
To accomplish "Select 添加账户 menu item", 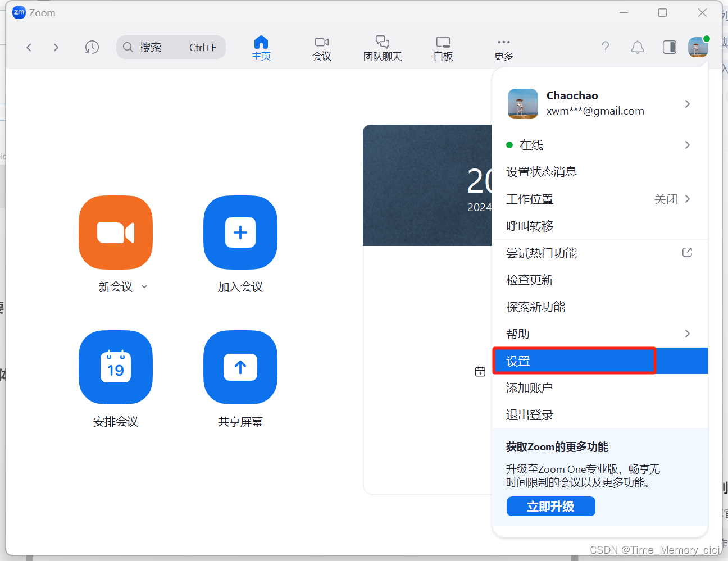I will 599,387.
